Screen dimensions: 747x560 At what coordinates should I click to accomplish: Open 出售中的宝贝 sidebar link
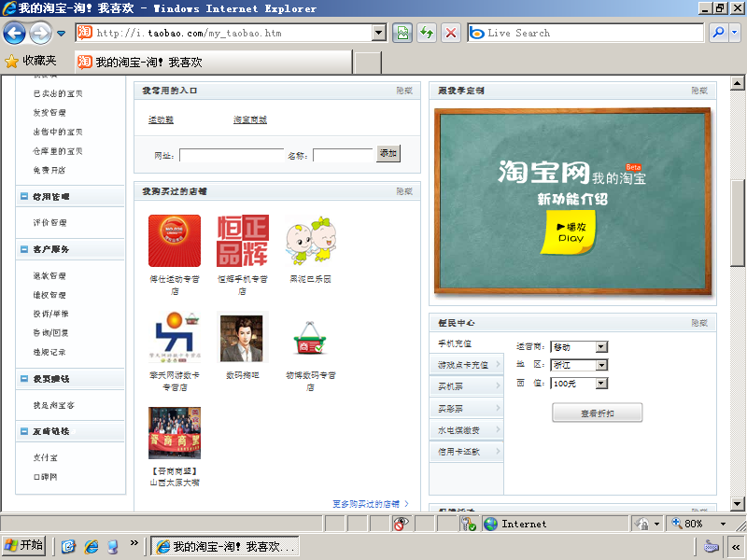pos(58,132)
